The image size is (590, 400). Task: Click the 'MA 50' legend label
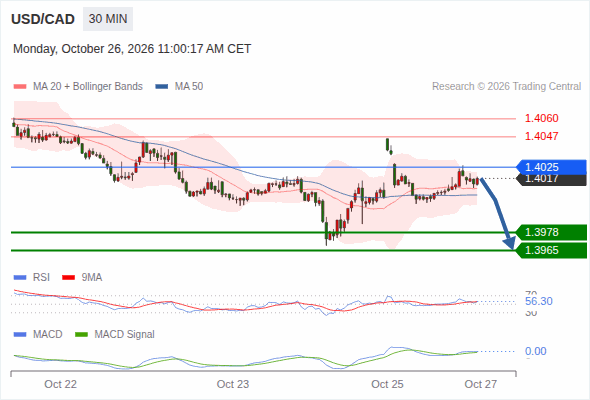(189, 87)
